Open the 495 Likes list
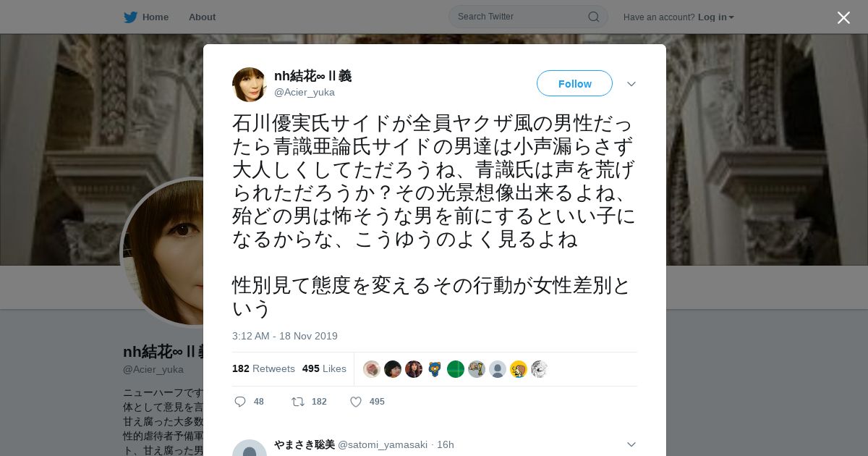Image resolution: width=868 pixels, height=456 pixels. 324,368
